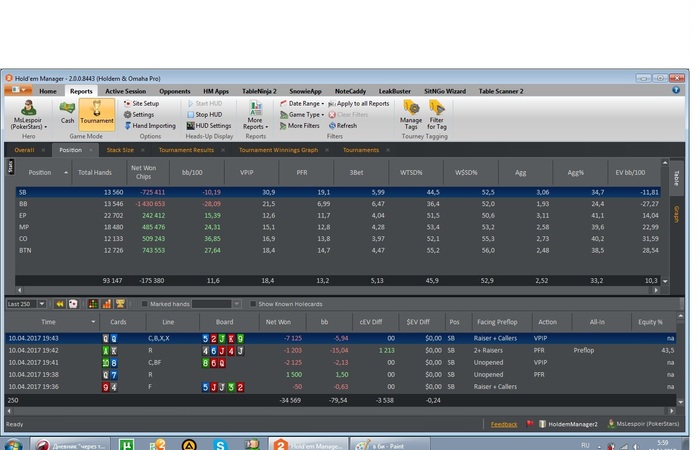Click the application menu button
The height and width of the screenshot is (450, 700).
18,90
